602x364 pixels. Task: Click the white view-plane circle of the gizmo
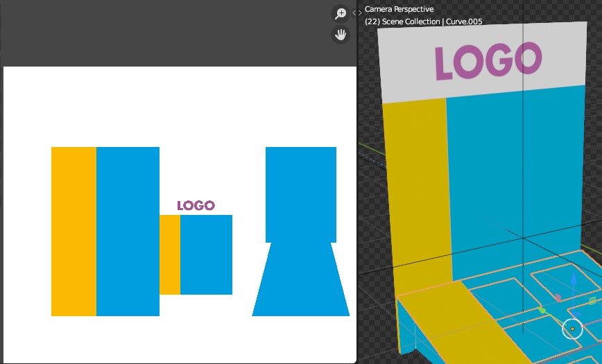tap(572, 329)
